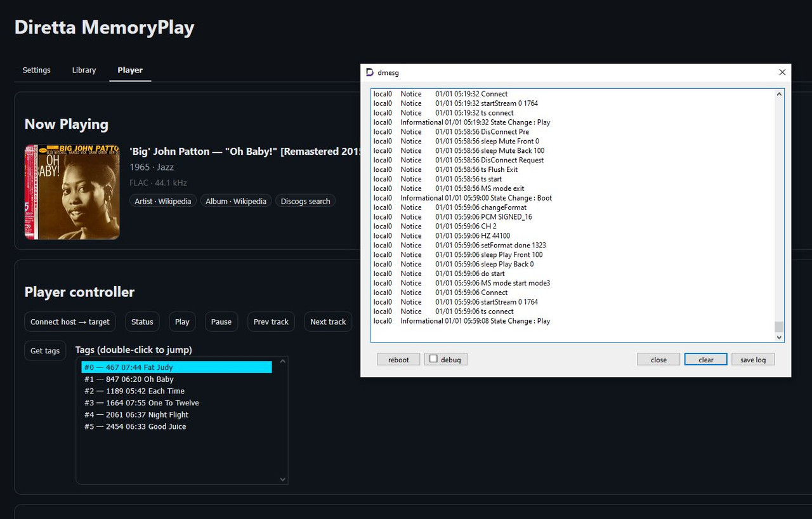Click log line 'setFormat done 1323'
The image size is (812, 519).
pyautogui.click(x=459, y=245)
